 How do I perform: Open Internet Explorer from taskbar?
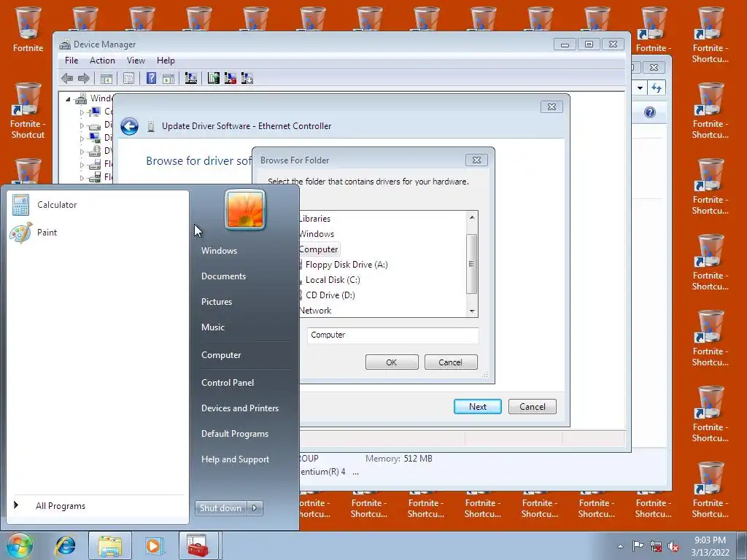point(65,545)
